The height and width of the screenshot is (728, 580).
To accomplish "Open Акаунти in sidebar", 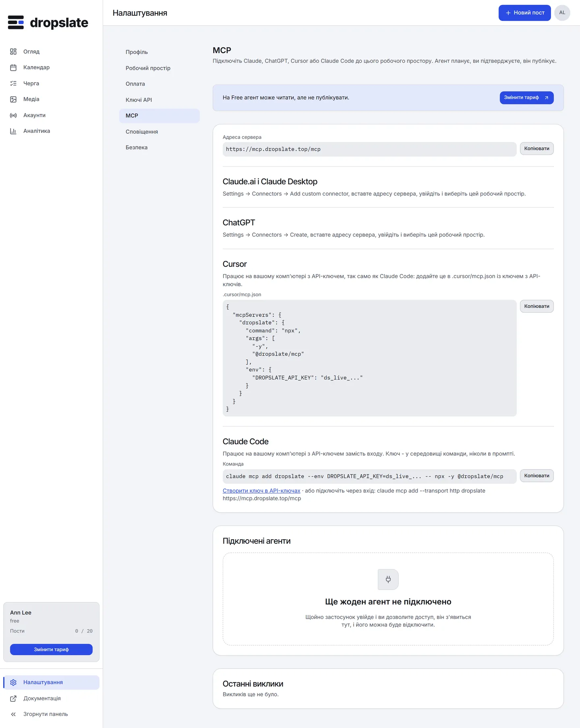I will pyautogui.click(x=51, y=115).
